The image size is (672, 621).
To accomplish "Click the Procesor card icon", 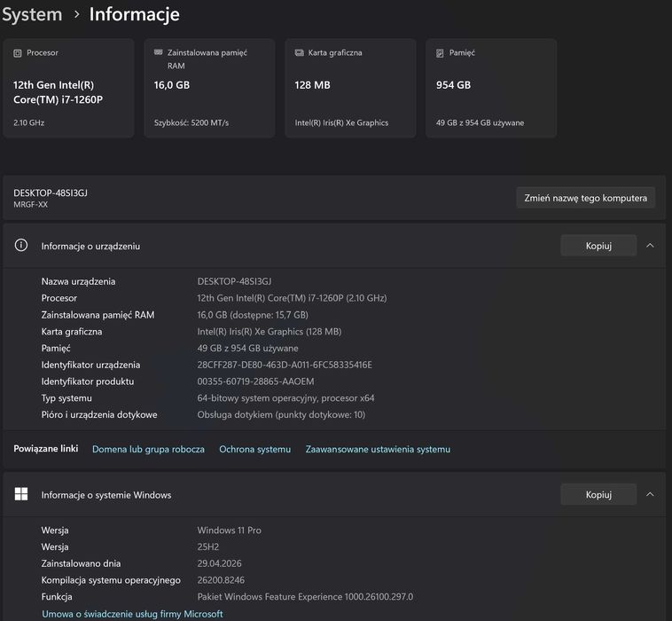I will 18,53.
